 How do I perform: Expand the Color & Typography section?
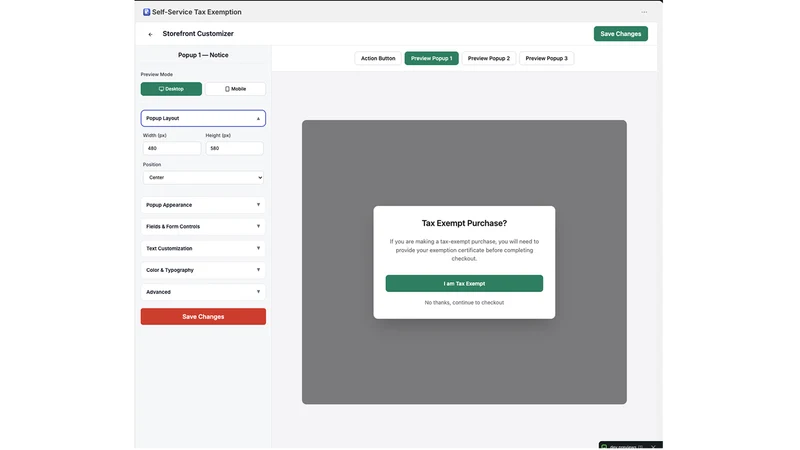[x=203, y=270]
